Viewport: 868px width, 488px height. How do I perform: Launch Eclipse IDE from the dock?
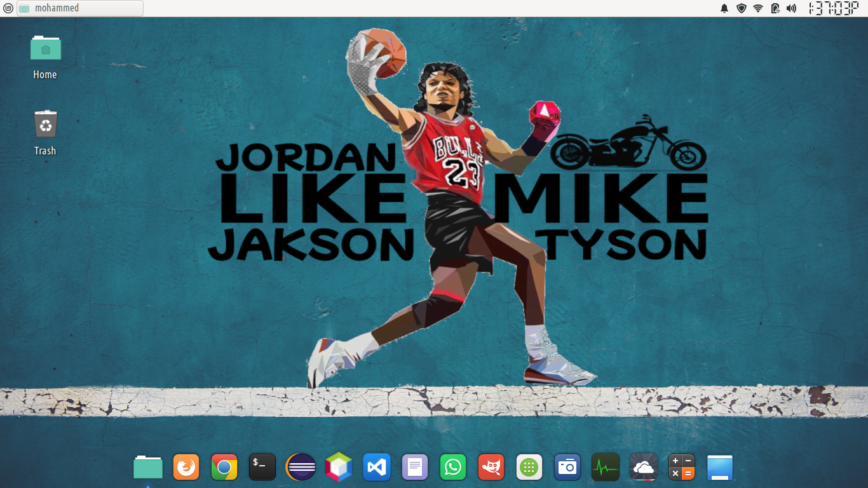(x=301, y=467)
